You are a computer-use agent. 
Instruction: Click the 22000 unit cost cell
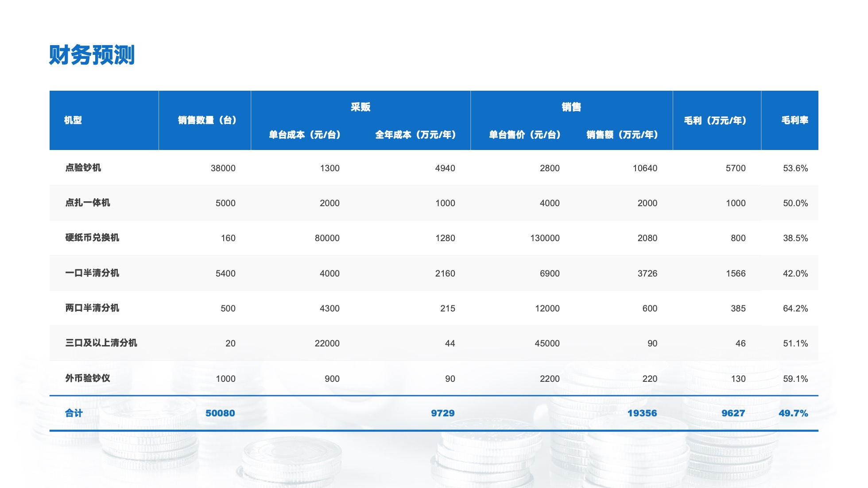coord(327,343)
